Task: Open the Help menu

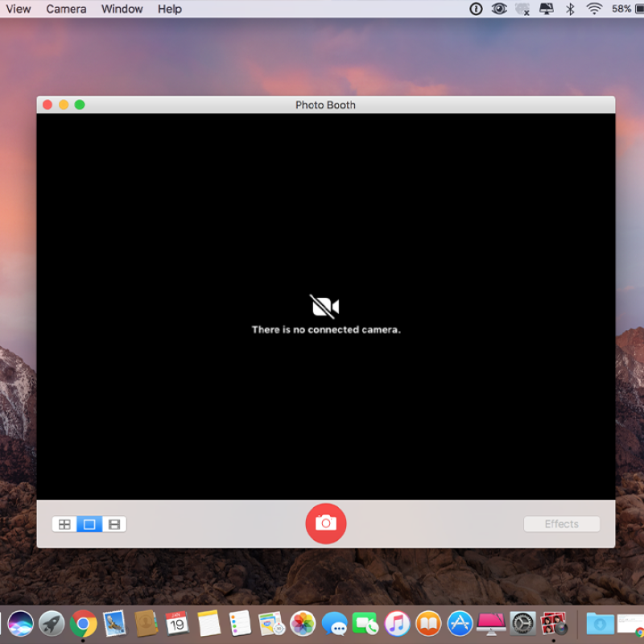Action: point(170,9)
